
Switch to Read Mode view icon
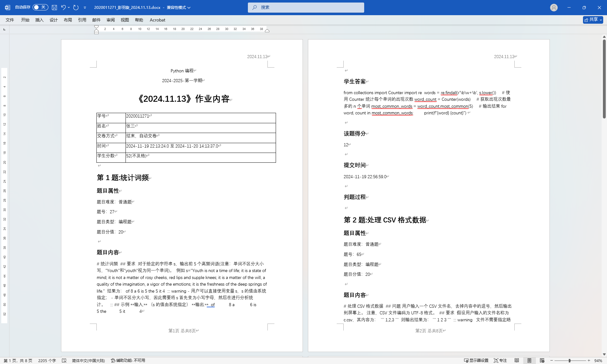(517, 361)
